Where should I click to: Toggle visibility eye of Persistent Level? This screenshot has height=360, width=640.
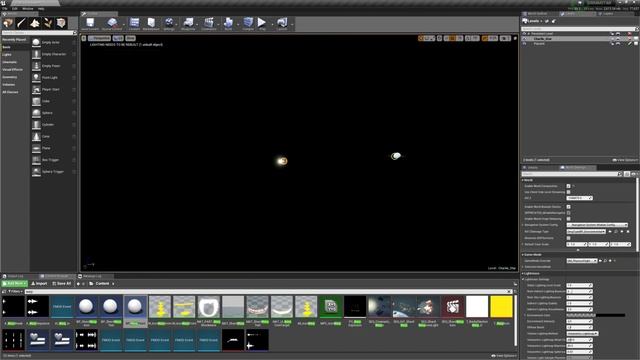pos(524,33)
